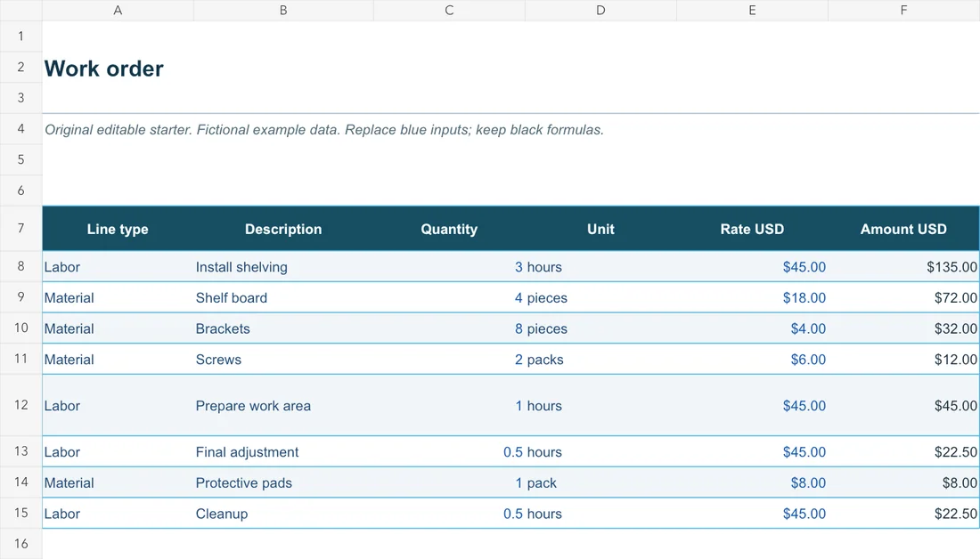Select the 'Cleanup' description cell

point(283,514)
